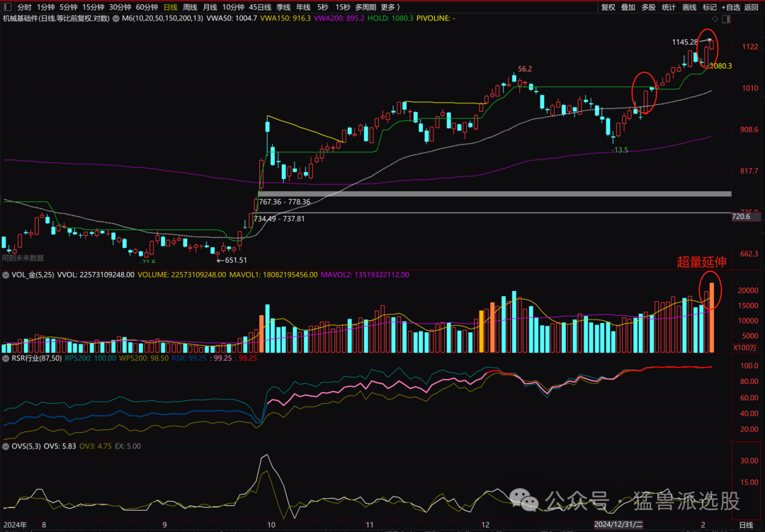Viewport: 765px width, 532px height.
Task: Click the M6(10,20,50,150,200,13) indicator label
Action: click(162, 18)
